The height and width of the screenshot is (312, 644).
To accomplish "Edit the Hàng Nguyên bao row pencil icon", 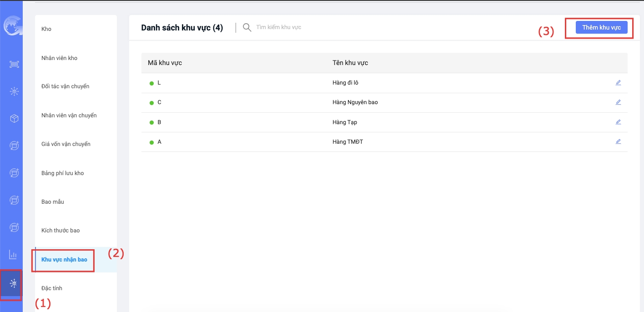I will pyautogui.click(x=618, y=102).
